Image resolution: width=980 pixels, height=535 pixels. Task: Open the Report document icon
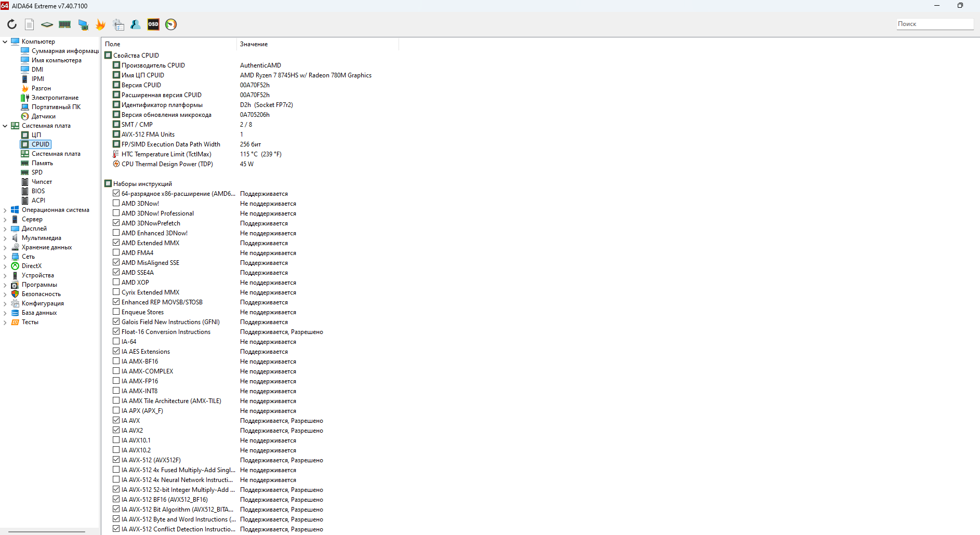point(30,24)
